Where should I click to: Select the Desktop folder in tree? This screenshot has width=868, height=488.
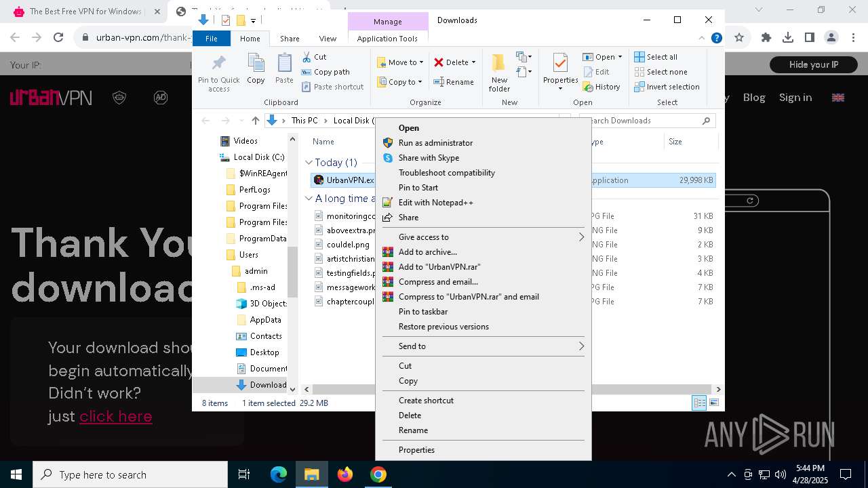click(264, 352)
